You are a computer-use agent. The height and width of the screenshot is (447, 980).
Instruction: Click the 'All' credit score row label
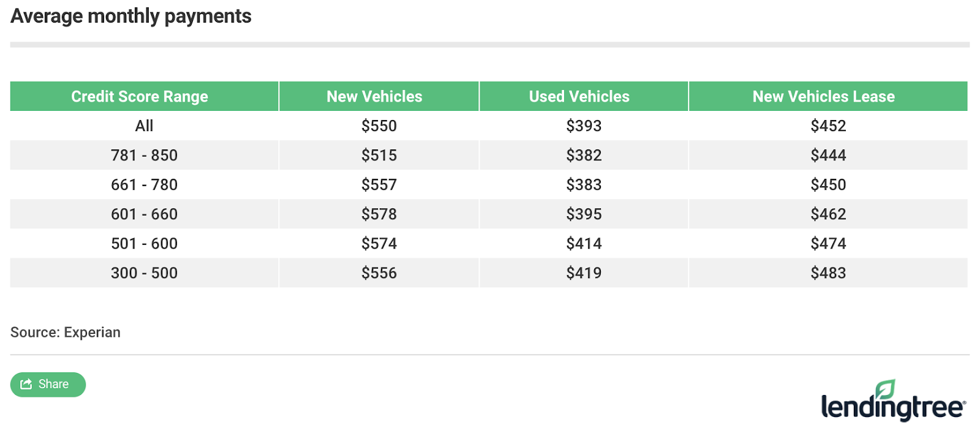144,126
